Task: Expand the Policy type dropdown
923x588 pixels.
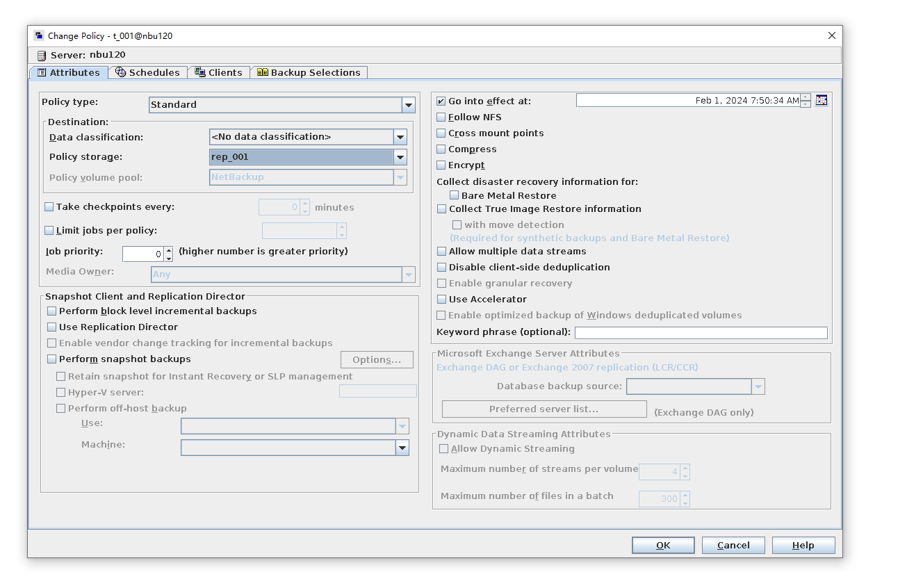Action: (409, 105)
